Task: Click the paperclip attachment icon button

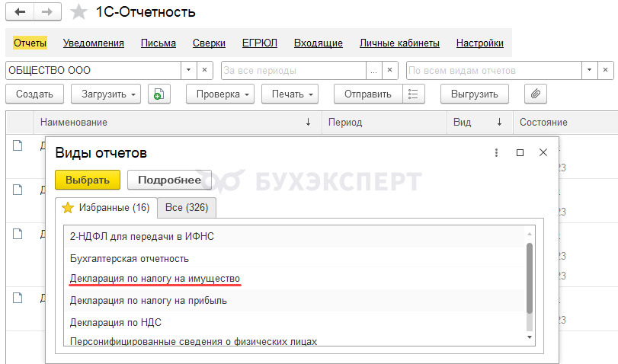Action: 535,94
